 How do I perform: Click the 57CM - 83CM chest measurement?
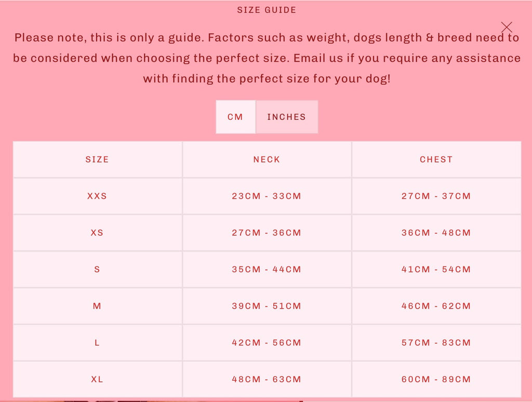436,343
